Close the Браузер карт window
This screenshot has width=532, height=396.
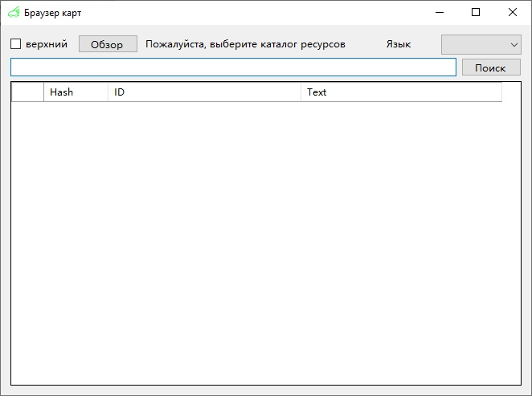pyautogui.click(x=513, y=13)
